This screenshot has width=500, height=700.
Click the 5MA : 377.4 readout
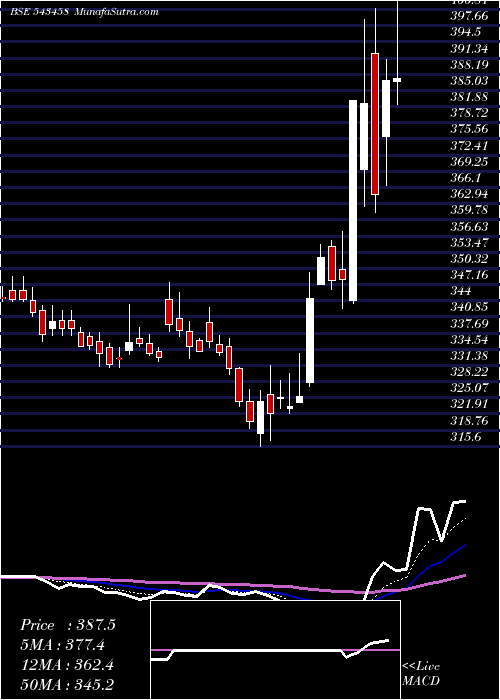pos(65,645)
